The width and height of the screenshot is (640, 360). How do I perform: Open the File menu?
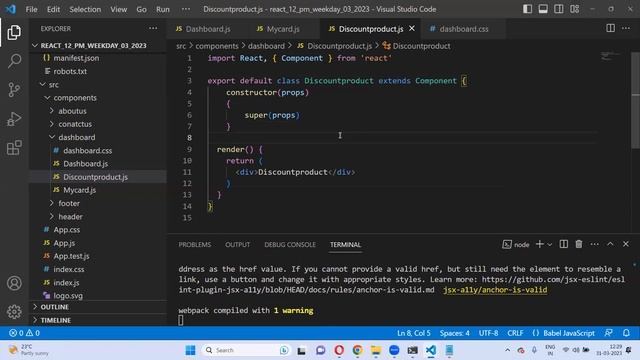31,9
